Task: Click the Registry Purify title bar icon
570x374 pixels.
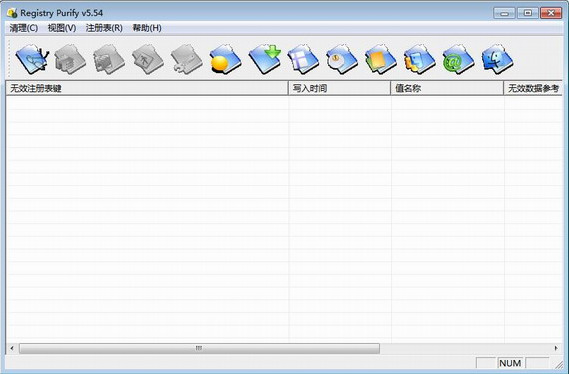Action: 12,13
